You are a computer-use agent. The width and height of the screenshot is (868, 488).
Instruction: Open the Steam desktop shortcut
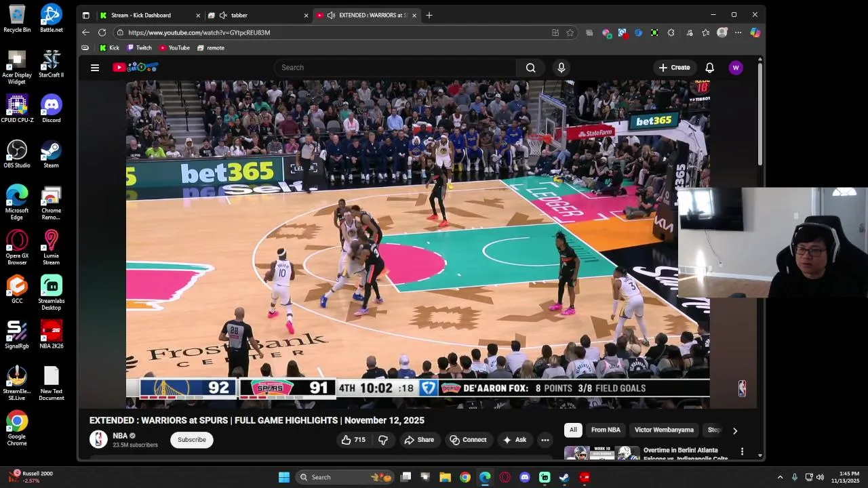(51, 154)
